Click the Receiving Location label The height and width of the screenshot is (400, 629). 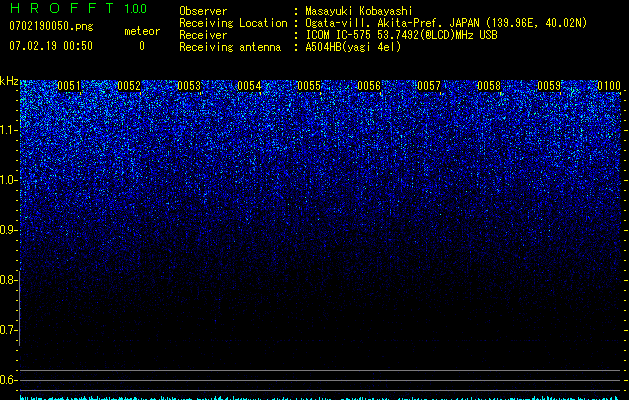pos(233,23)
